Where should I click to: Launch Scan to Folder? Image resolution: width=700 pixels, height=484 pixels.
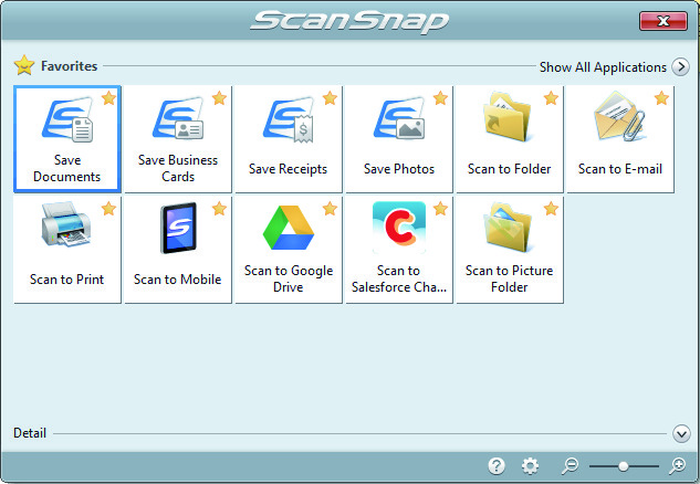point(509,139)
